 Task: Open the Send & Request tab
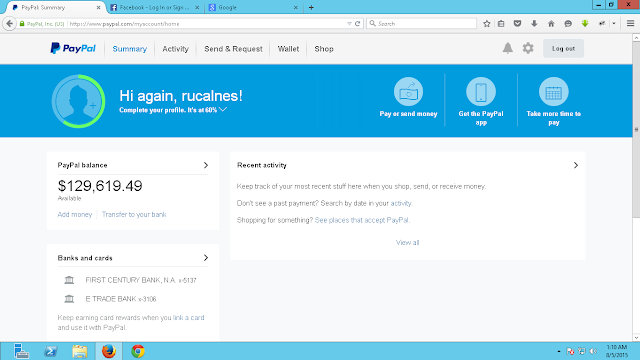pyautogui.click(x=233, y=49)
